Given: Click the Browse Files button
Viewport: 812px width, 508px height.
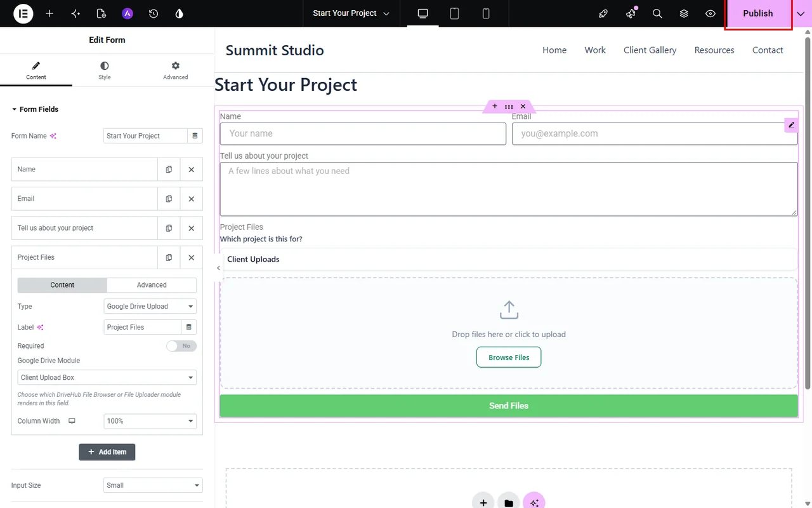Looking at the screenshot, I should click(509, 358).
